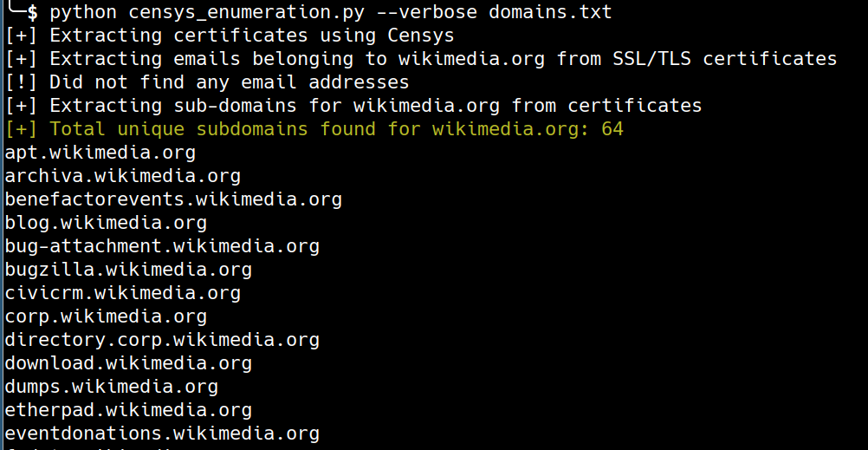This screenshot has width=868, height=450.
Task: Click the apt.wikimedia.org subdomain line
Action: coord(100,153)
